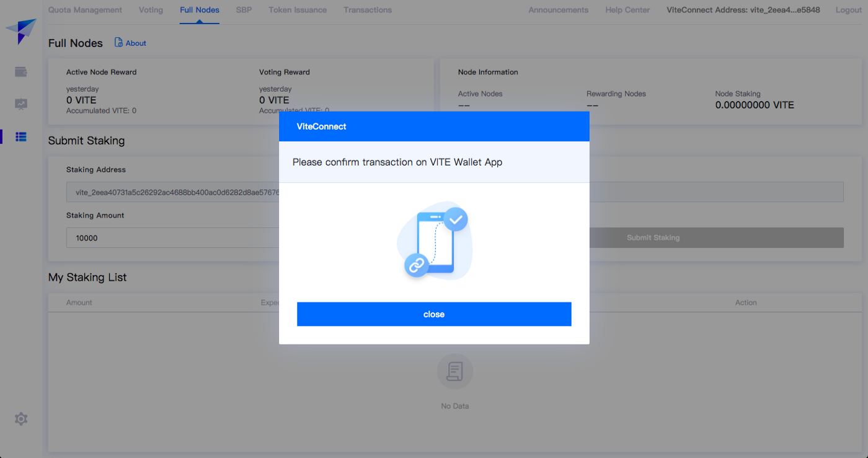The image size is (868, 458).
Task: Close the ViteConnect dialog
Action: click(434, 314)
